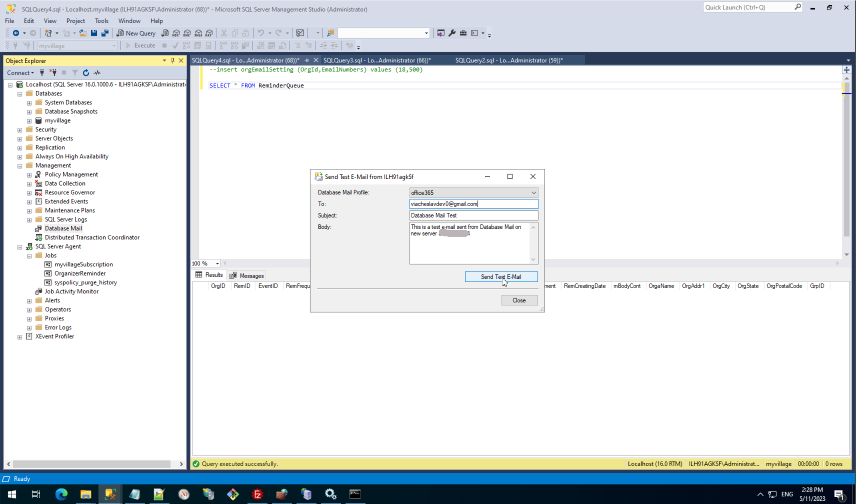Open the 100 % zoom dropdown
856x504 pixels.
(217, 264)
